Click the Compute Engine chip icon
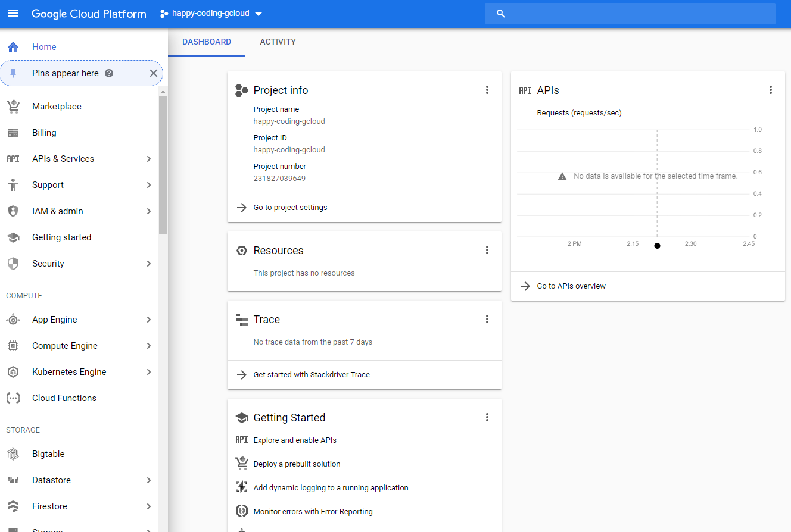The height and width of the screenshot is (532, 791). pos(13,346)
